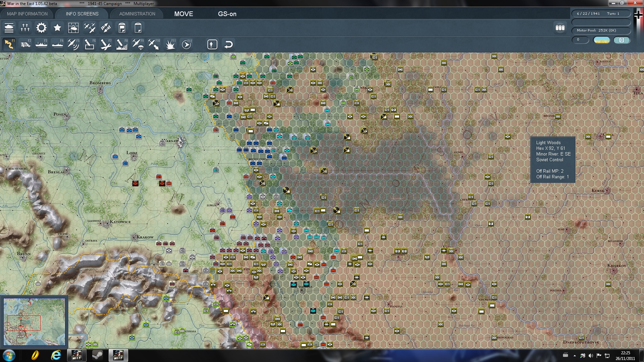
Task: Select the F2 rail movement mode
Action: click(25, 44)
